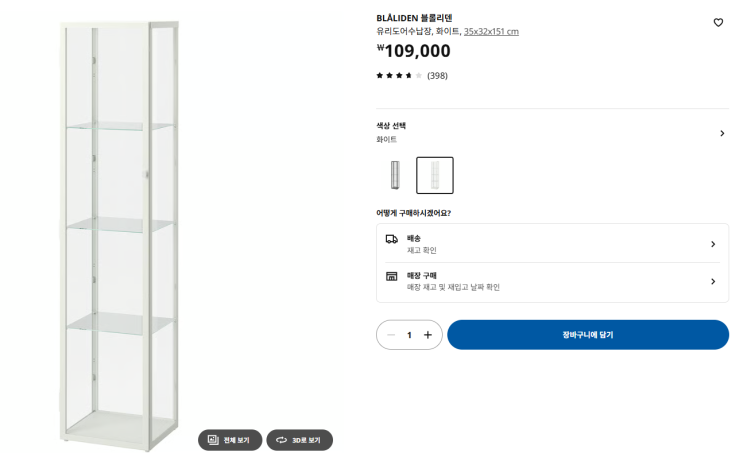Open the (398) reviews count link

click(437, 75)
